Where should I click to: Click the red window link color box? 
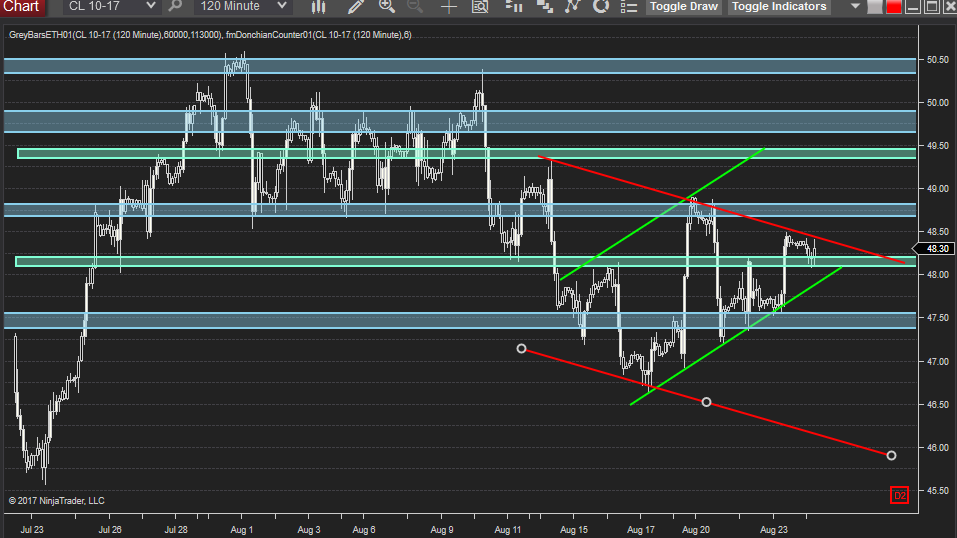pyautogui.click(x=894, y=7)
